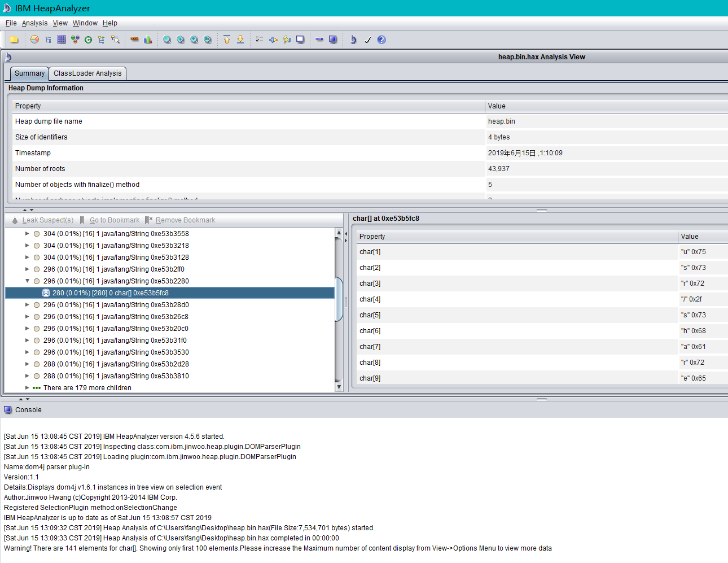The image size is (728, 563).
Task: Switch to the ClassLoader Analysis tab
Action: [87, 73]
